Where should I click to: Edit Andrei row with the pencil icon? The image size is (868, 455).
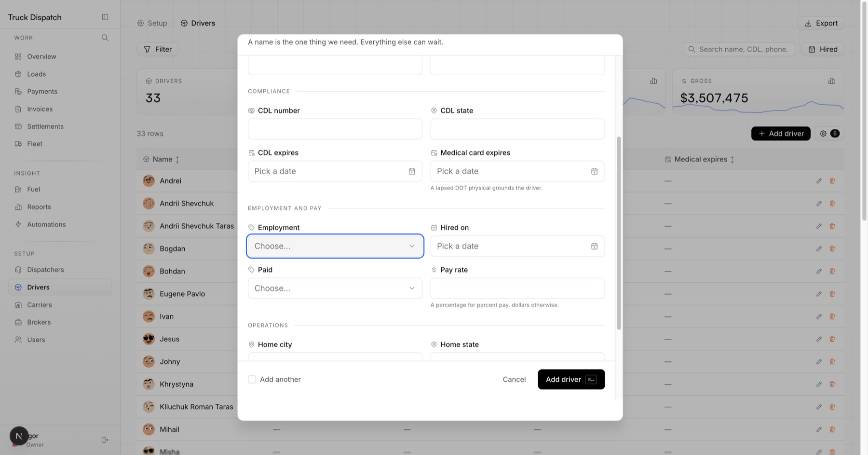point(819,181)
